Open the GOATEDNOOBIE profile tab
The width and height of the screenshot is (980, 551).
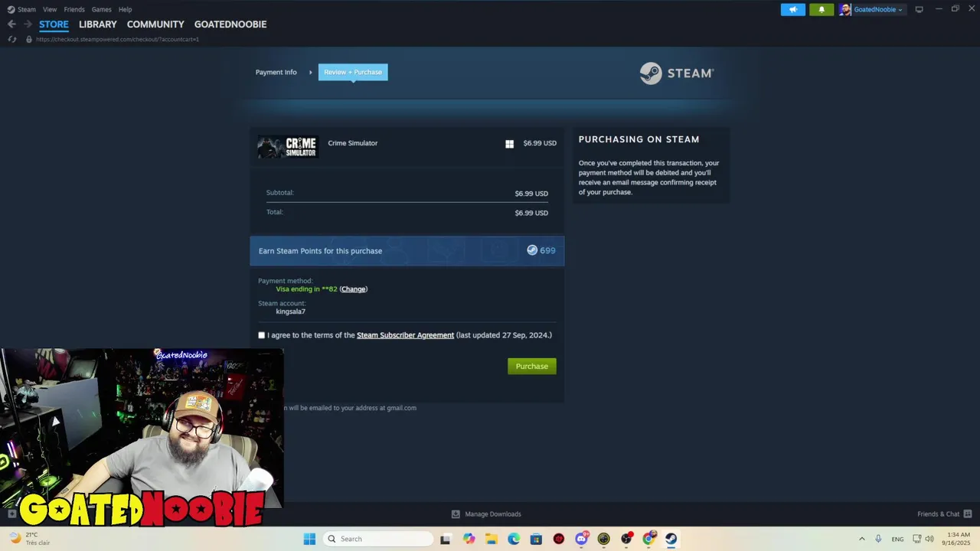230,24
